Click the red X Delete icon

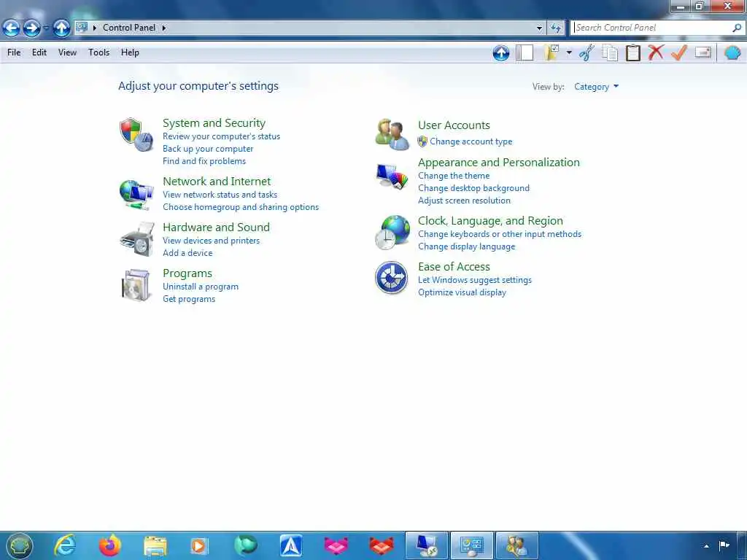(656, 52)
